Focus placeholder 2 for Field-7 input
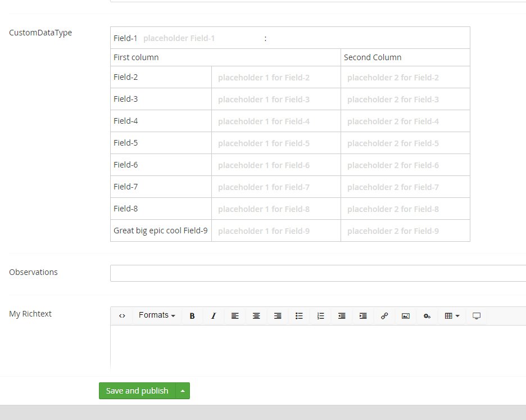526x420 pixels. click(x=405, y=187)
